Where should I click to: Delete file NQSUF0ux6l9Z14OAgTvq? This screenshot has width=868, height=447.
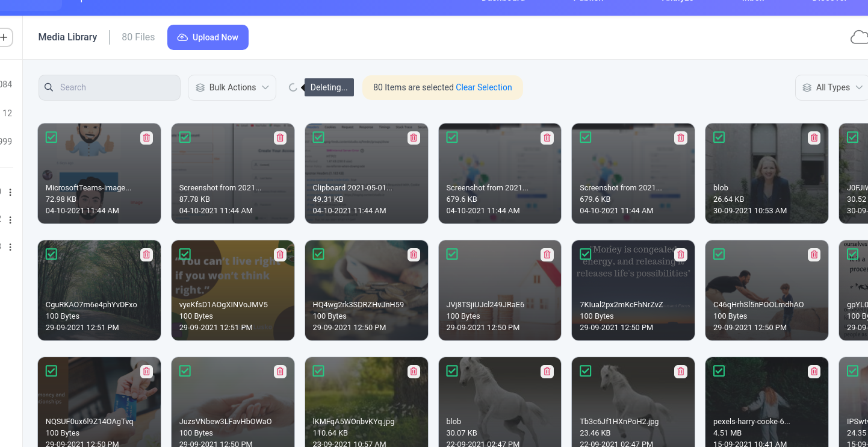pyautogui.click(x=146, y=372)
